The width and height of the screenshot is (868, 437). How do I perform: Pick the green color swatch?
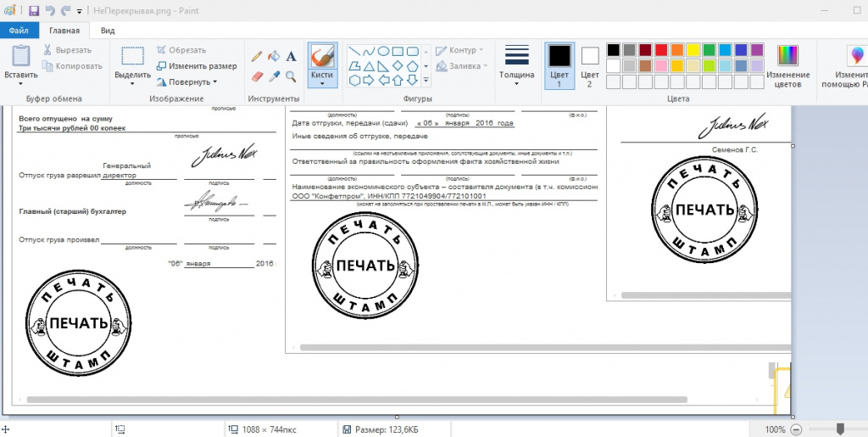tap(709, 50)
